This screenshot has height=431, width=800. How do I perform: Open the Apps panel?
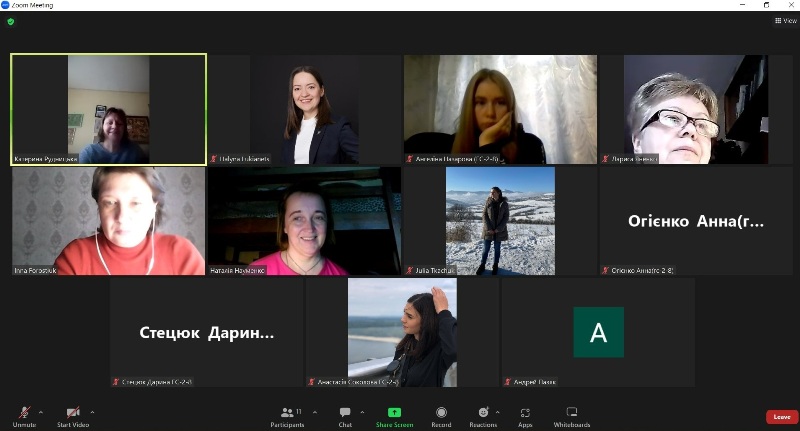(x=525, y=416)
